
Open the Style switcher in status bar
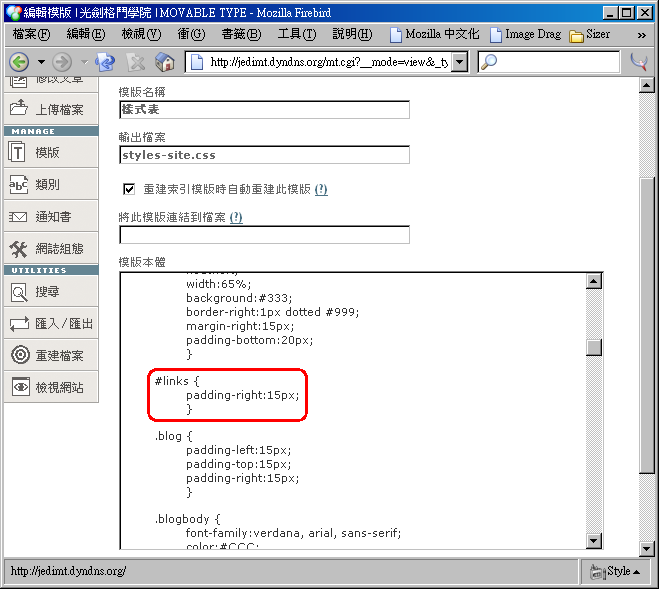pyautogui.click(x=616, y=571)
